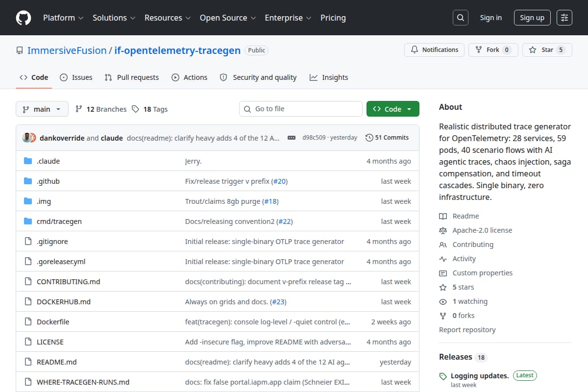Open the CONTRIBUTING.md file
588x392 pixels.
[x=69, y=282]
